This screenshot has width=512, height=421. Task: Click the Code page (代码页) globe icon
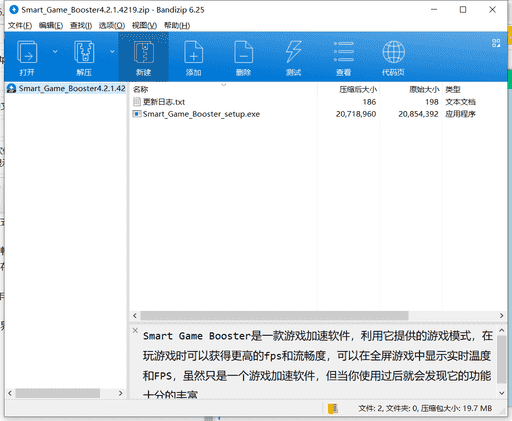point(394,52)
